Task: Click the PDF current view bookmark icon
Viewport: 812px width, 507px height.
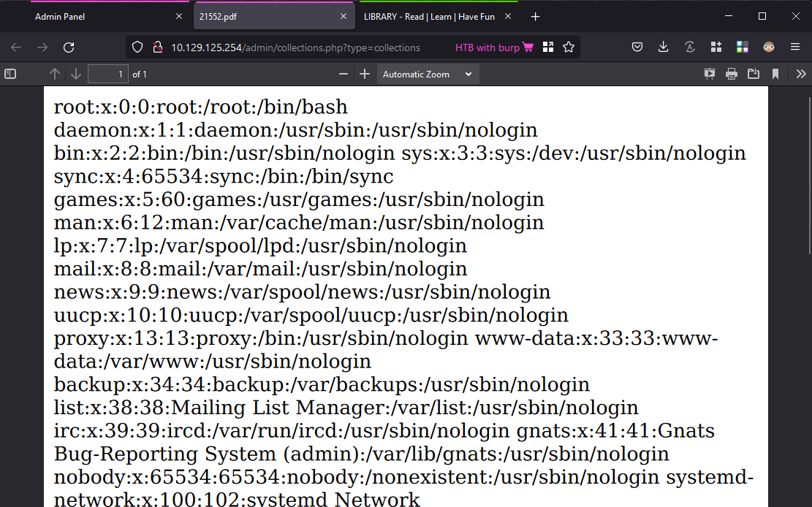Action: 775,74
